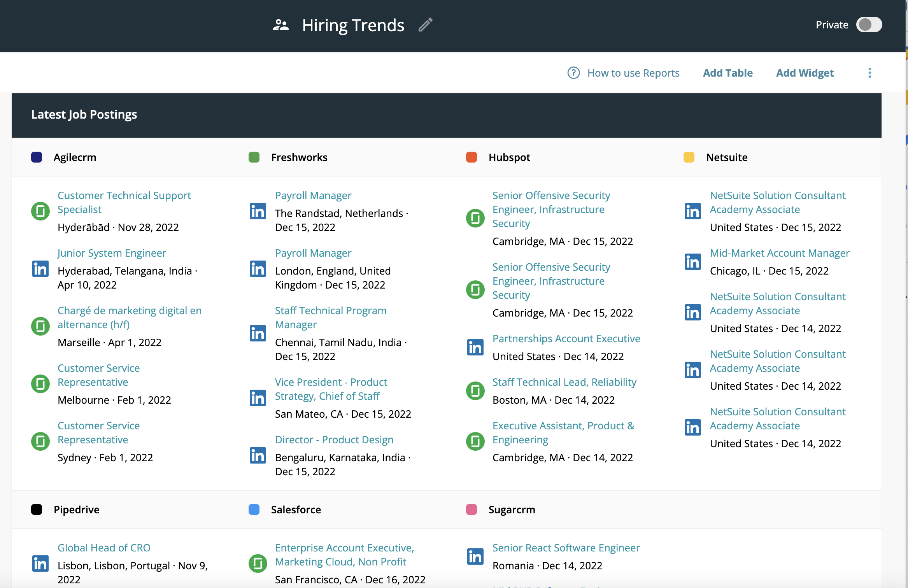Viewport: 908px width, 588px height.
Task: Open Executive Assistant, Product & Engineering posting
Action: pos(563,432)
